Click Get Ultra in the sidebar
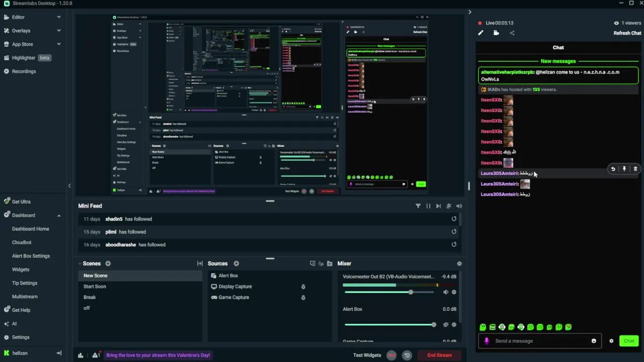This screenshot has height=362, width=644. (x=21, y=202)
